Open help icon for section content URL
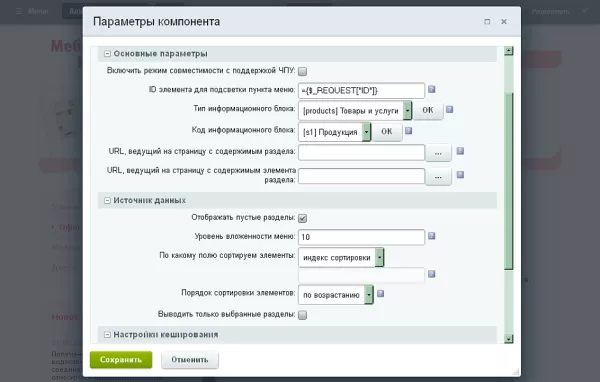This screenshot has height=382, width=600. point(460,151)
